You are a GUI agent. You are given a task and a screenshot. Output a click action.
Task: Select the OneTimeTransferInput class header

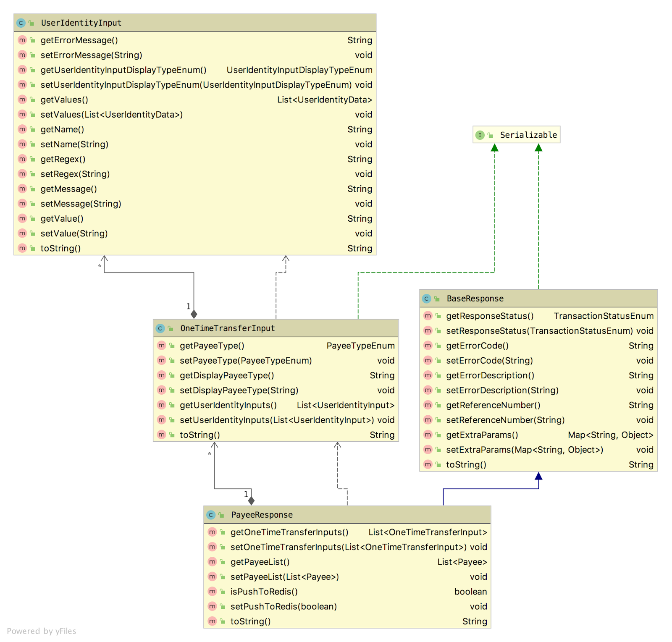276,328
